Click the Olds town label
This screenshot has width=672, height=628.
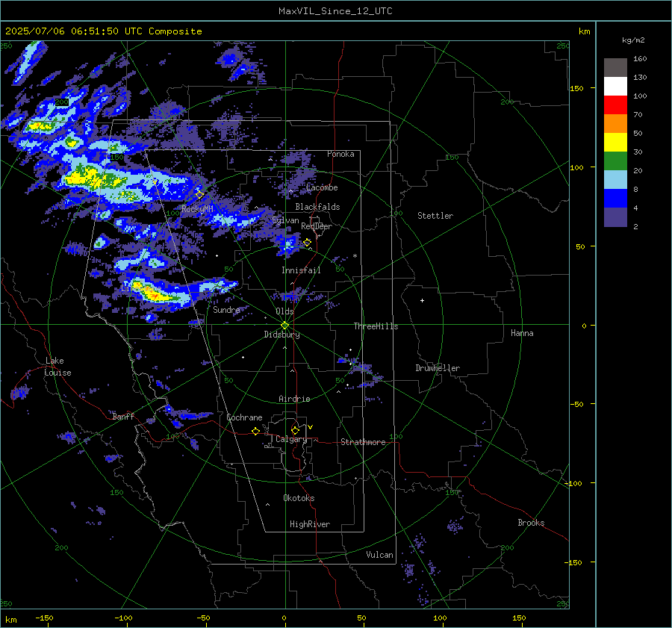284,311
